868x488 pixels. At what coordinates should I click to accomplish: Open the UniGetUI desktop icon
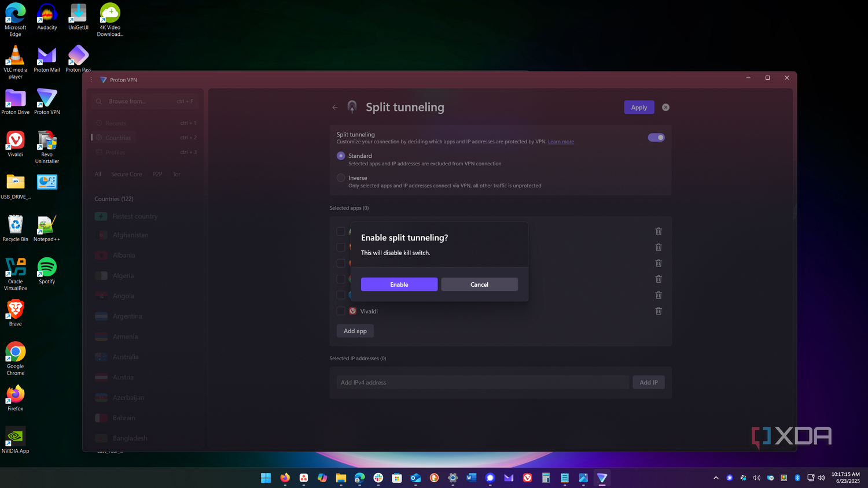click(78, 16)
